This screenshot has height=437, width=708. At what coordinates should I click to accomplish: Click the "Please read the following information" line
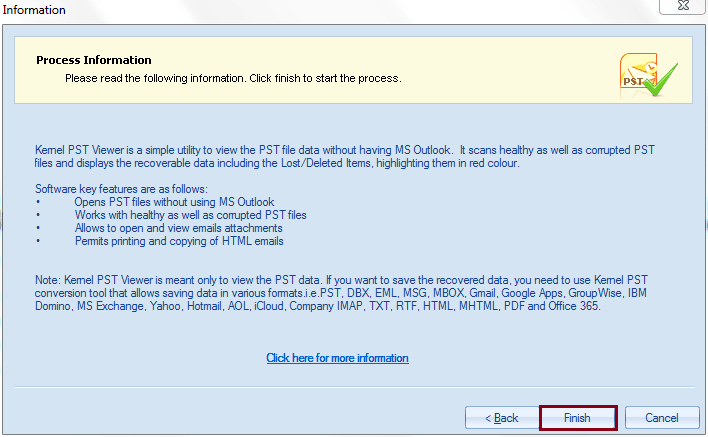point(232,77)
